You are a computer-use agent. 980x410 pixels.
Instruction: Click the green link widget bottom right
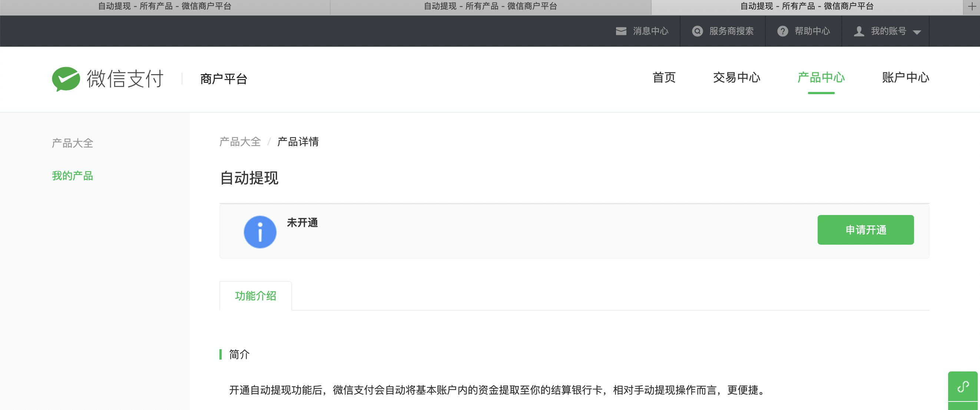tap(963, 387)
